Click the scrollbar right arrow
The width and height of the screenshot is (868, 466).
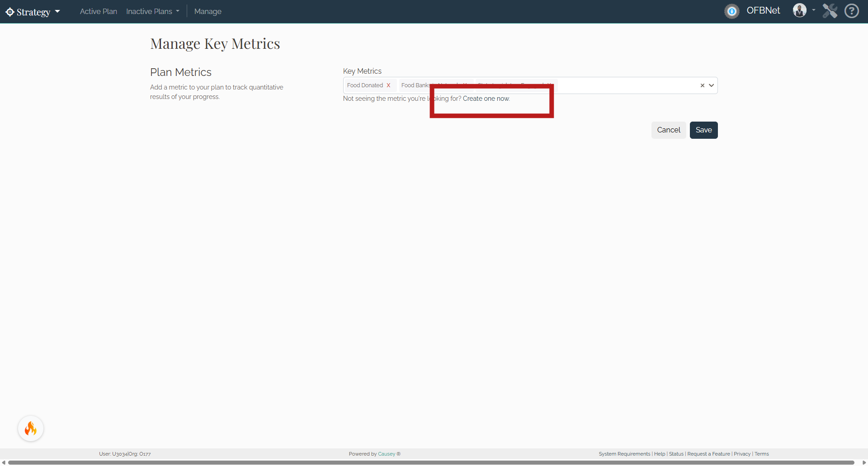click(x=864, y=463)
